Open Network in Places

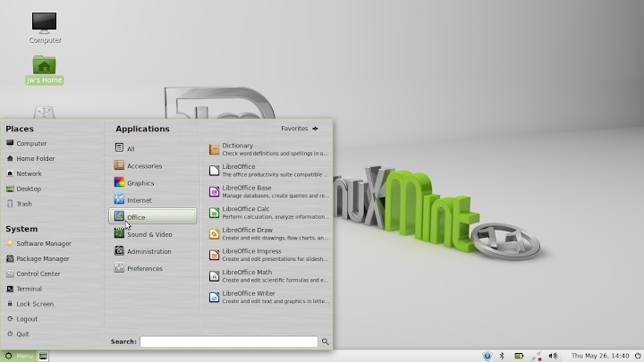24,173
